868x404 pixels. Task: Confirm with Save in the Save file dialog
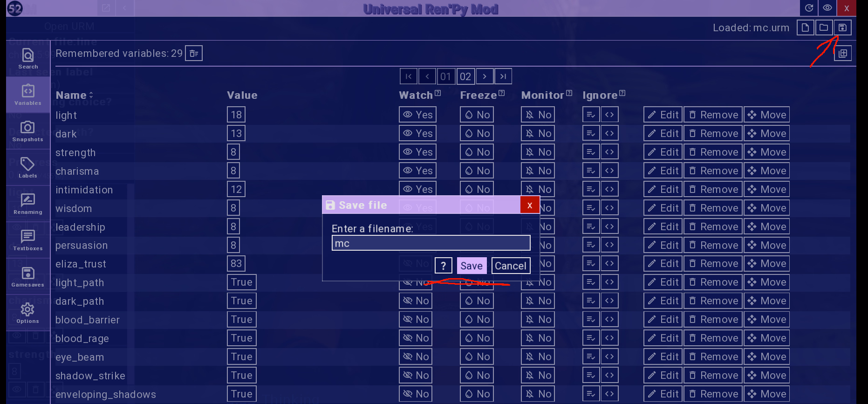pos(472,266)
